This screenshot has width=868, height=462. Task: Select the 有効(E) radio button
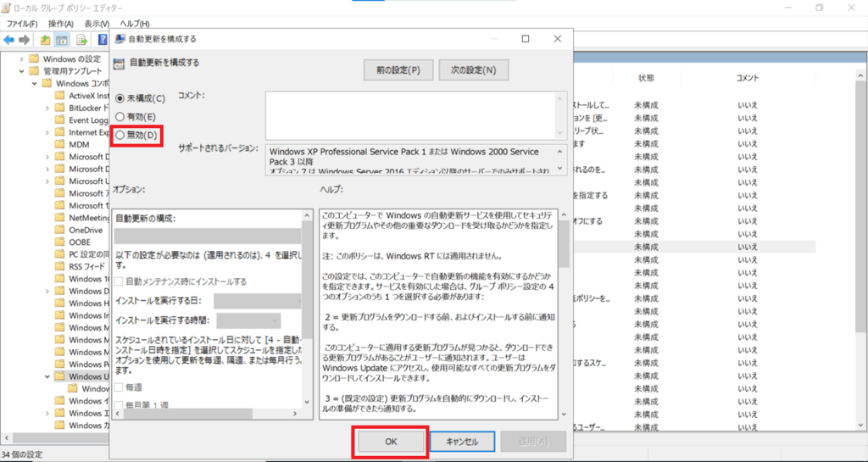(120, 116)
